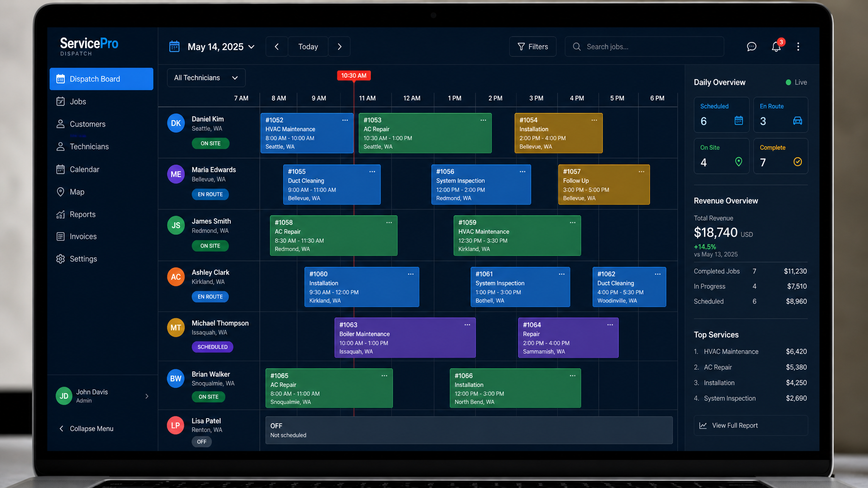Open options menu on job #1053
Image resolution: width=868 pixels, height=488 pixels.
[483, 120]
